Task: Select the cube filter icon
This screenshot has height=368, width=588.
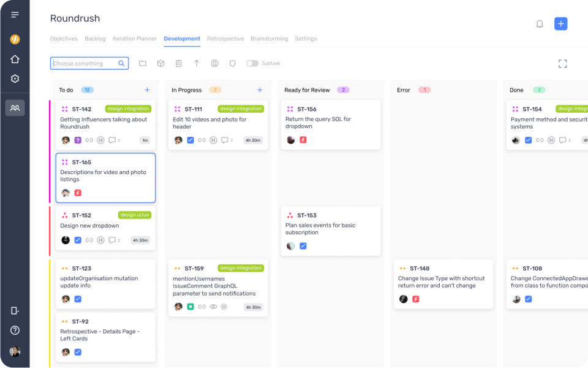Action: point(160,63)
